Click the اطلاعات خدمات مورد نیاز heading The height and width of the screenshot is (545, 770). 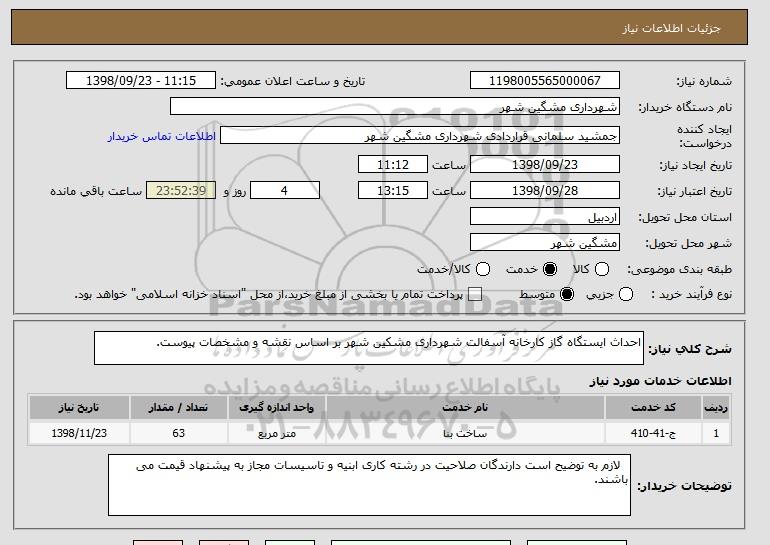(x=660, y=381)
